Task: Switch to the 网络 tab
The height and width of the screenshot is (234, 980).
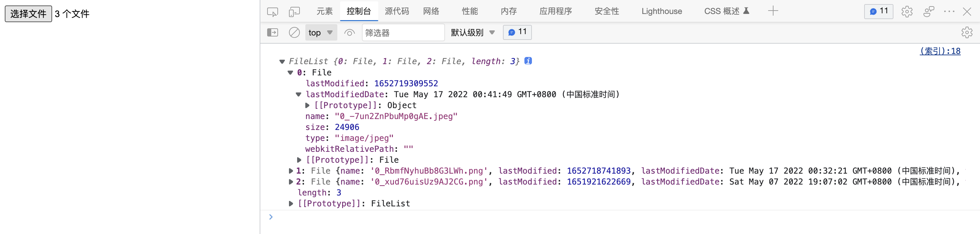Action: (x=431, y=11)
